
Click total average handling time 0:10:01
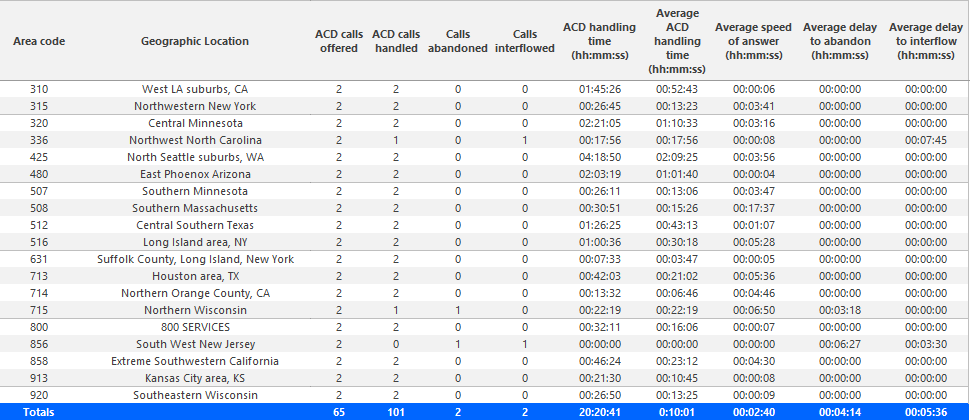[677, 412]
